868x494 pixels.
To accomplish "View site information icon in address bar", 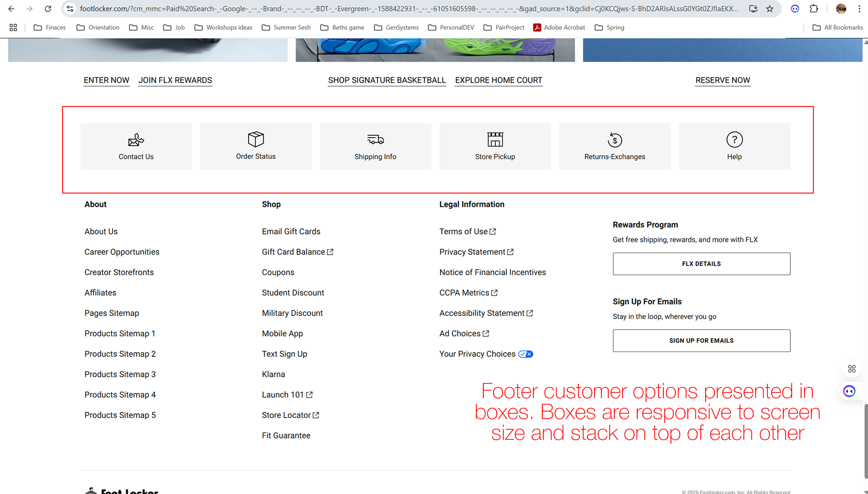I will coord(70,9).
